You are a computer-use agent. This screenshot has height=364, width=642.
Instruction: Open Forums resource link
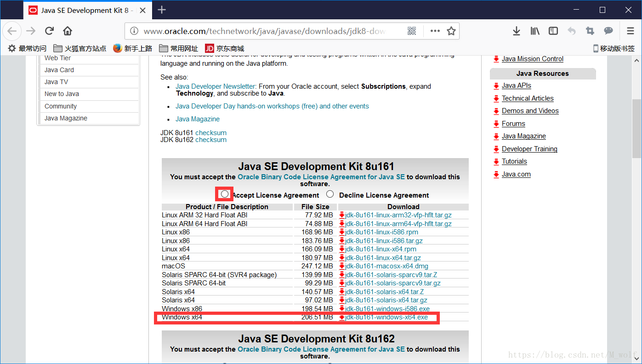click(513, 124)
